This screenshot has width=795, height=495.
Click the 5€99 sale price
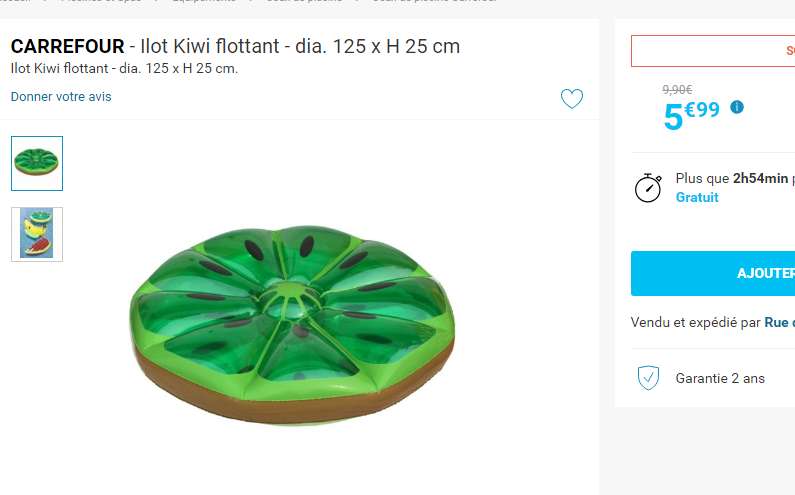click(692, 116)
